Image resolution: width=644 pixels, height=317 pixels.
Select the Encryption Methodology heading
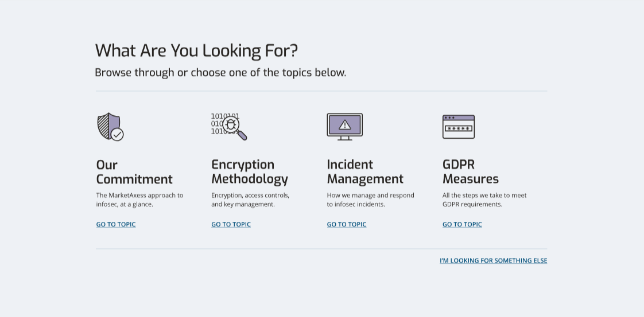(250, 172)
